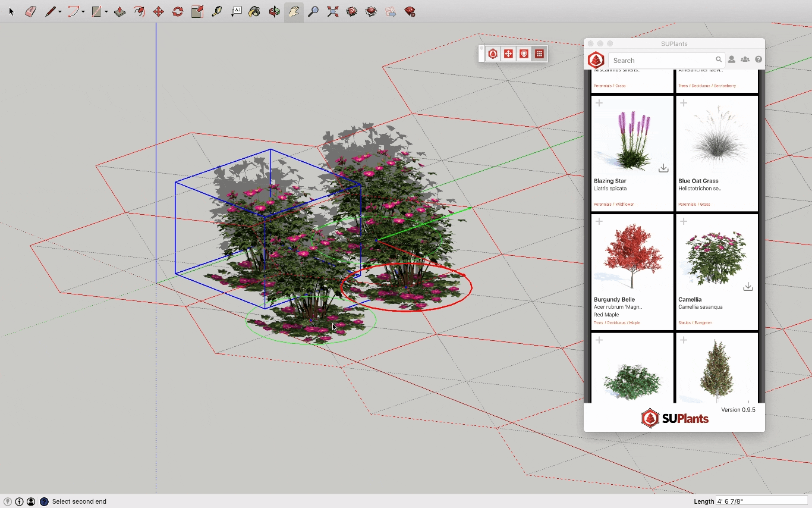Activate the Line tool
This screenshot has width=812, height=508.
pyautogui.click(x=51, y=11)
